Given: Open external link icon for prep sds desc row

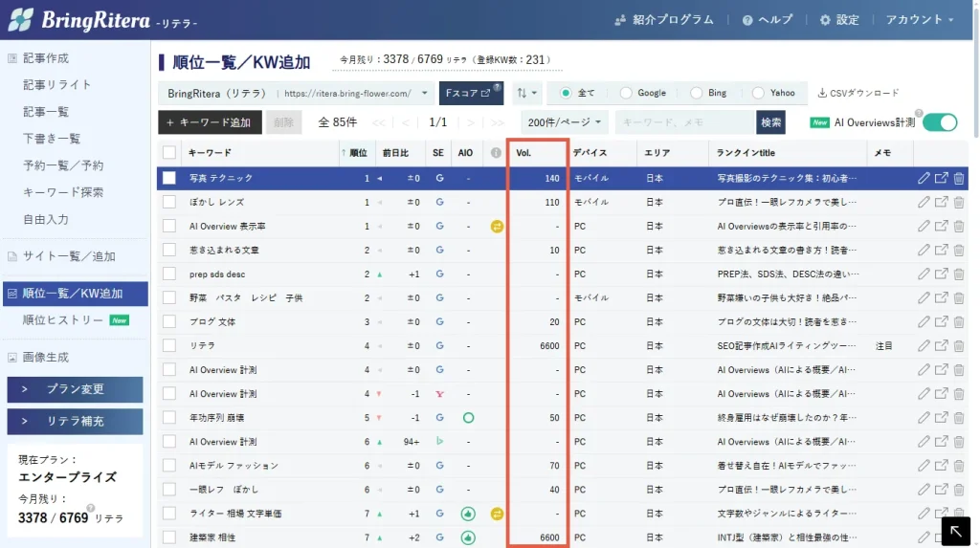Looking at the screenshot, I should click(942, 274).
